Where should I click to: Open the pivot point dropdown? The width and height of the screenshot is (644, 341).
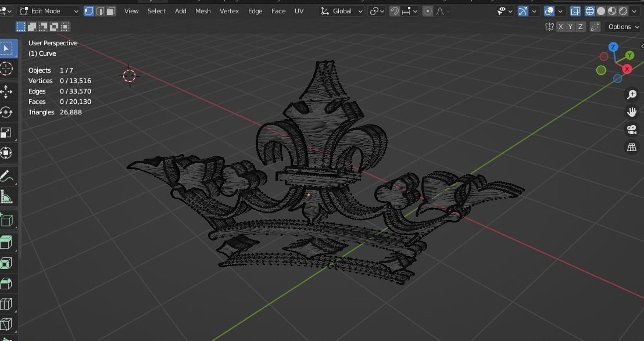377,11
